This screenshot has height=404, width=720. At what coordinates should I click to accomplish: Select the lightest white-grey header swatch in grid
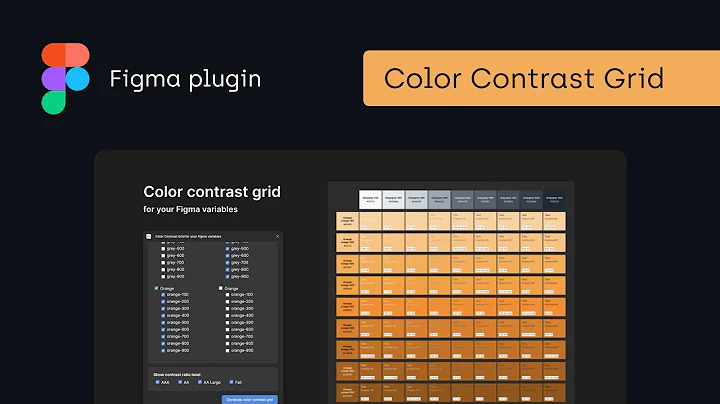click(370, 200)
